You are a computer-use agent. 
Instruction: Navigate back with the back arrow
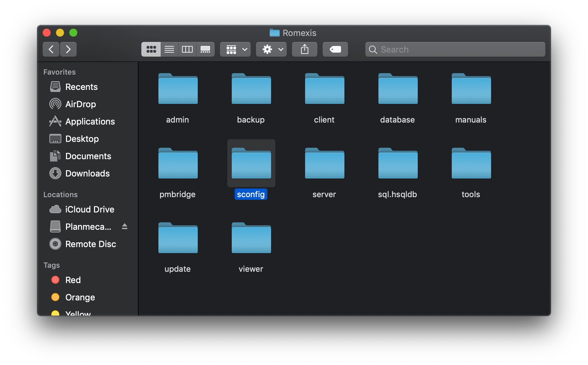[x=51, y=49]
